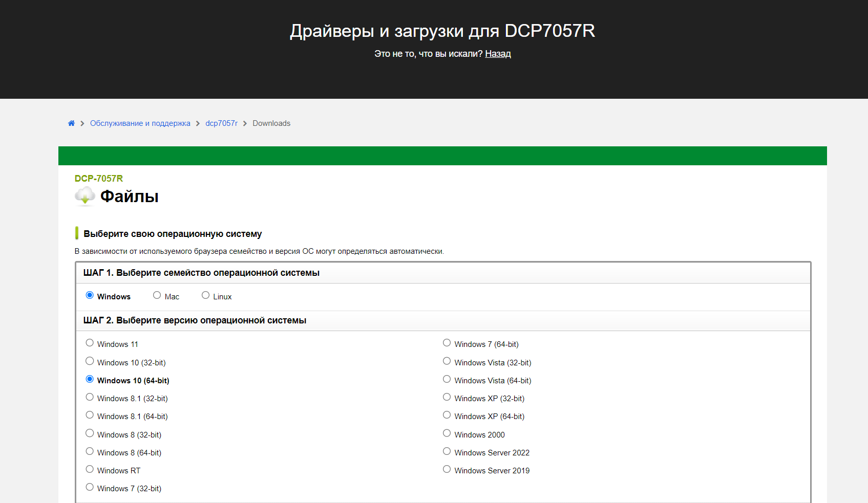This screenshot has width=868, height=503.
Task: Select the Mac OS family radio
Action: [x=157, y=295]
